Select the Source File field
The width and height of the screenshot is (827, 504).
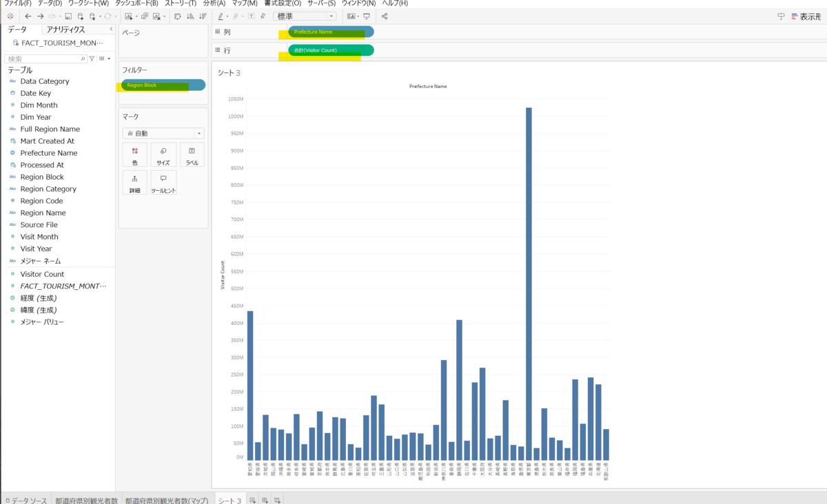[39, 224]
